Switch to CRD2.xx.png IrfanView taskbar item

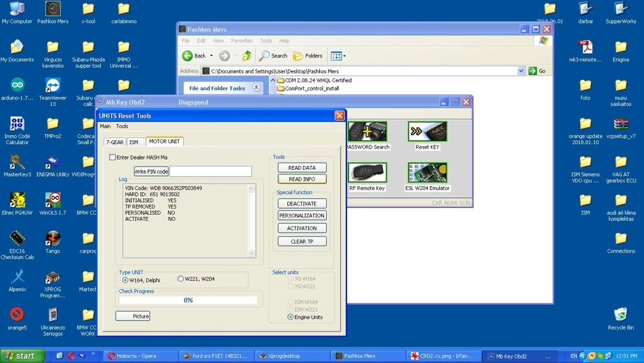click(444, 356)
